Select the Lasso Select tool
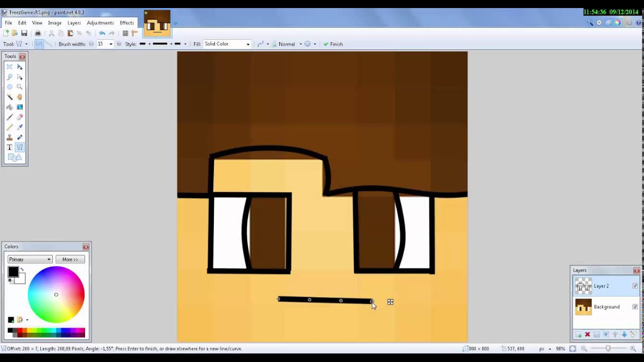The image size is (644, 362). tap(10, 77)
